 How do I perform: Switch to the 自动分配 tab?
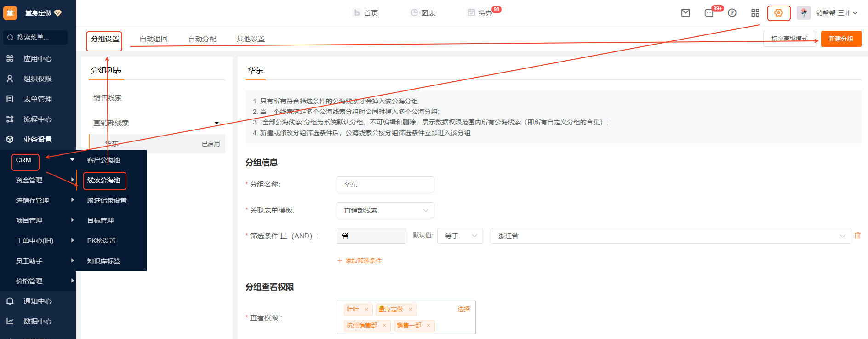(x=202, y=39)
